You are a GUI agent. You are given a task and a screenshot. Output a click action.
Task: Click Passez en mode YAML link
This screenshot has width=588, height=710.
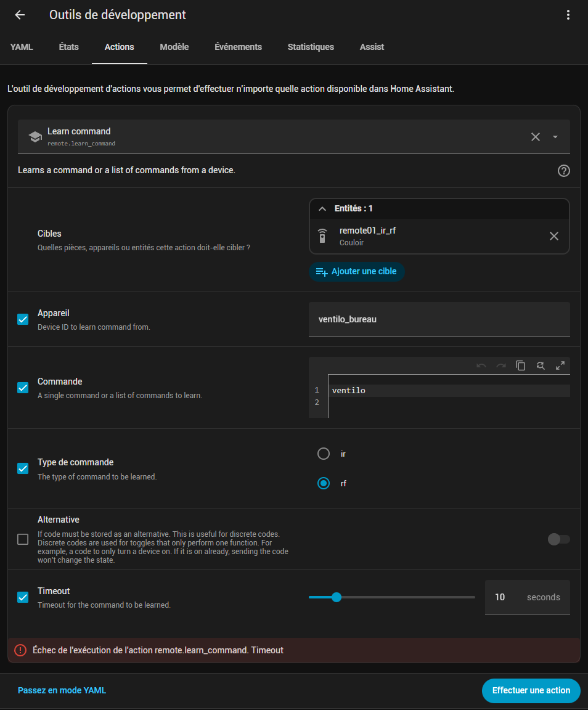click(x=62, y=690)
